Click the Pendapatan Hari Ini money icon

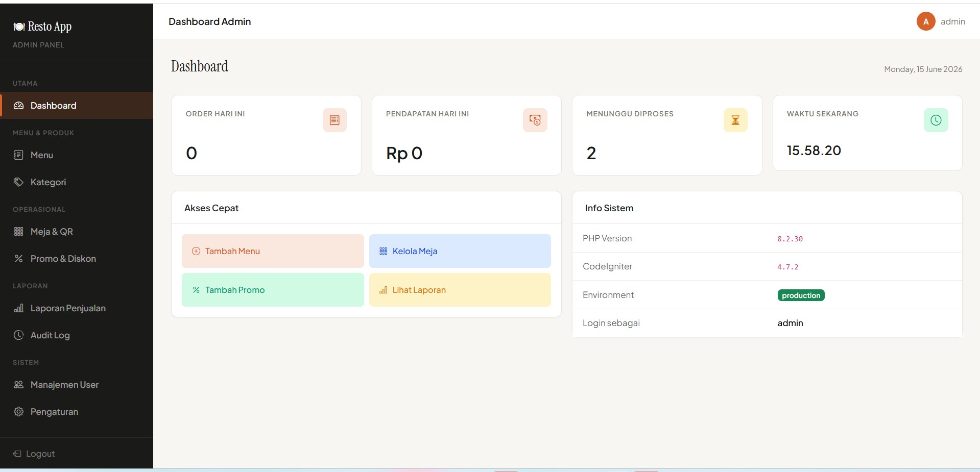[x=535, y=120]
